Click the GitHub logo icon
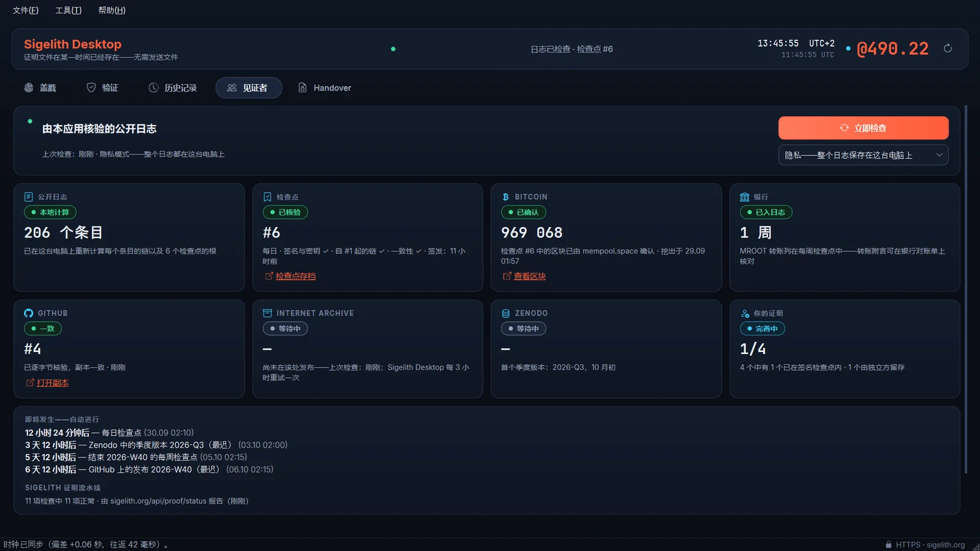This screenshot has height=551, width=980. (28, 313)
